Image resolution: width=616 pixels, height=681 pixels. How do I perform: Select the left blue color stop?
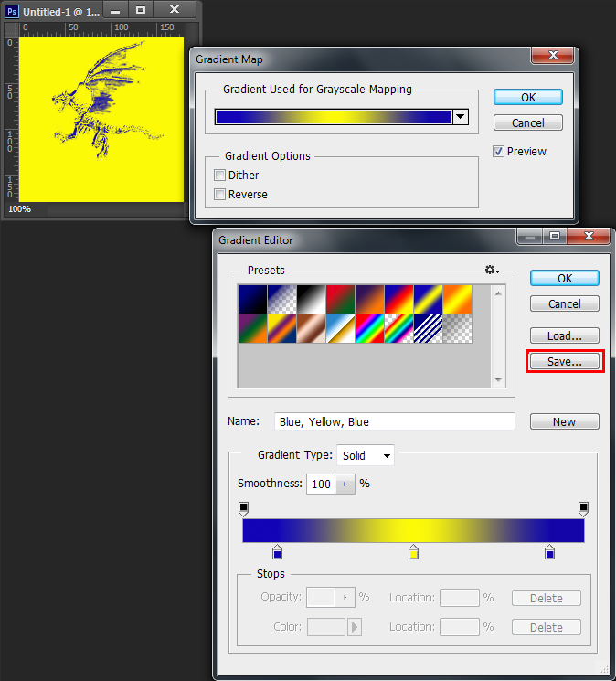278,552
